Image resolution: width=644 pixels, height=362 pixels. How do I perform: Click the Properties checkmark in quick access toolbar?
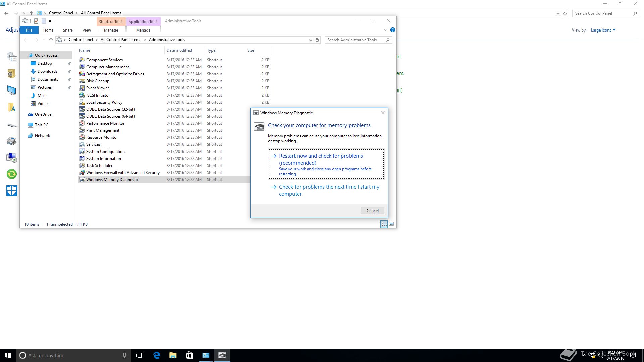pyautogui.click(x=36, y=21)
